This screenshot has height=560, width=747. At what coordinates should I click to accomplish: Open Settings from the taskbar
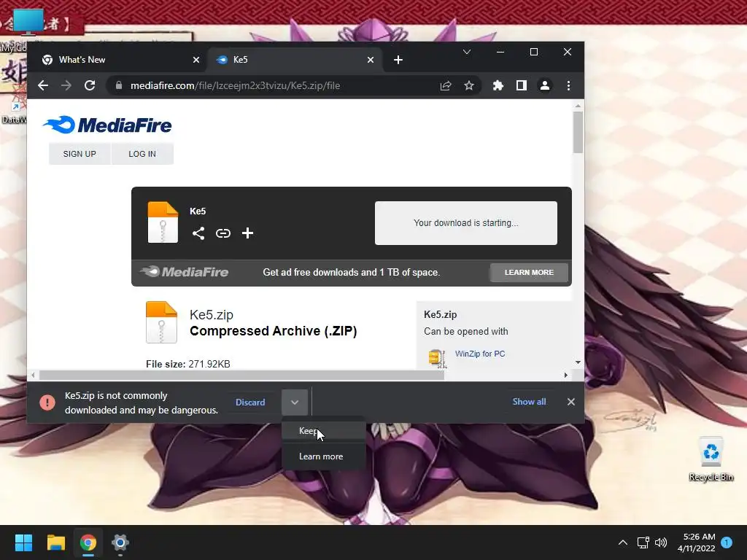tap(120, 542)
